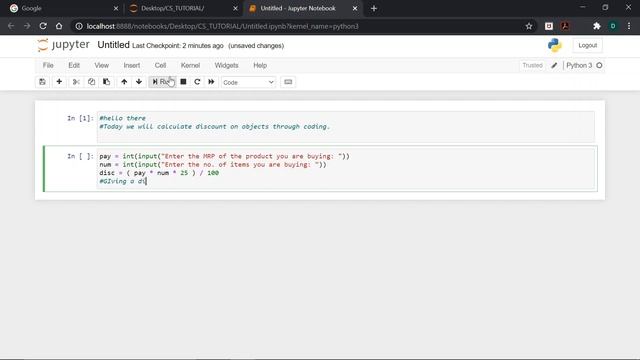The height and width of the screenshot is (360, 640).
Task: Click the Trusted notebook indicator
Action: (x=532, y=65)
